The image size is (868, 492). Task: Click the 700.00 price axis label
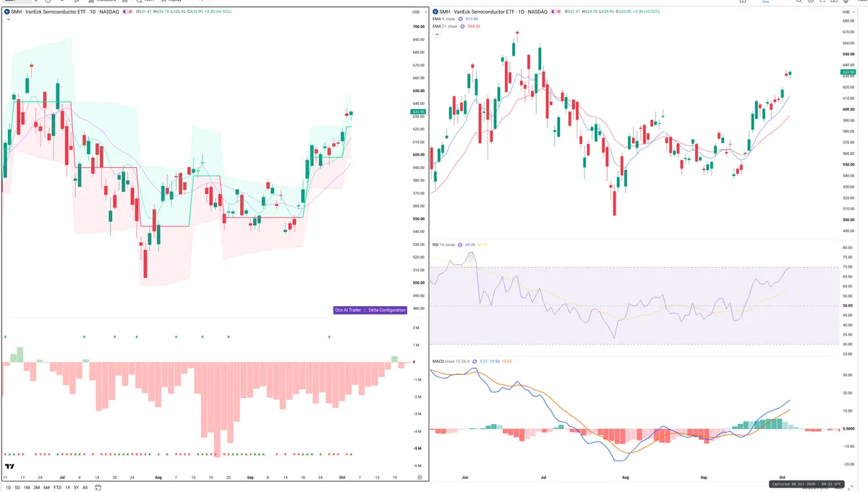point(417,26)
